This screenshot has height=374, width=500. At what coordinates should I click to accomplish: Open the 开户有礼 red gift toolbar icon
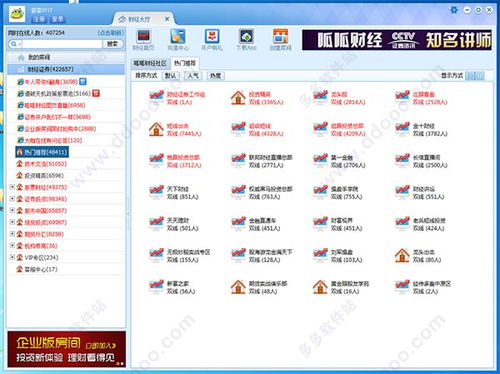coord(212,40)
